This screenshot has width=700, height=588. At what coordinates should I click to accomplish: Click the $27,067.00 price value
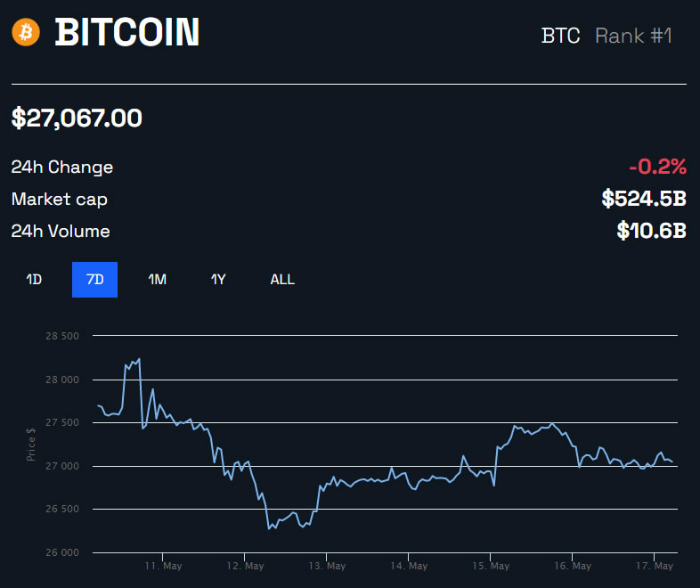[77, 118]
